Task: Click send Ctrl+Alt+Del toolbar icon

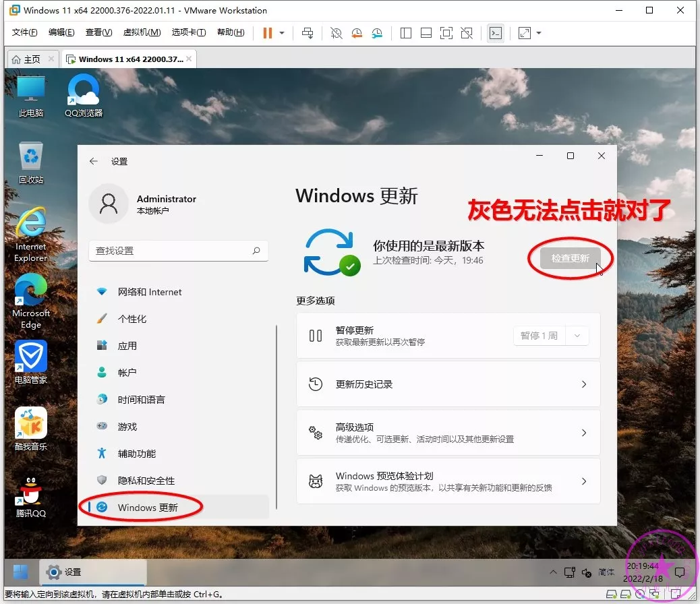Action: pos(308,33)
